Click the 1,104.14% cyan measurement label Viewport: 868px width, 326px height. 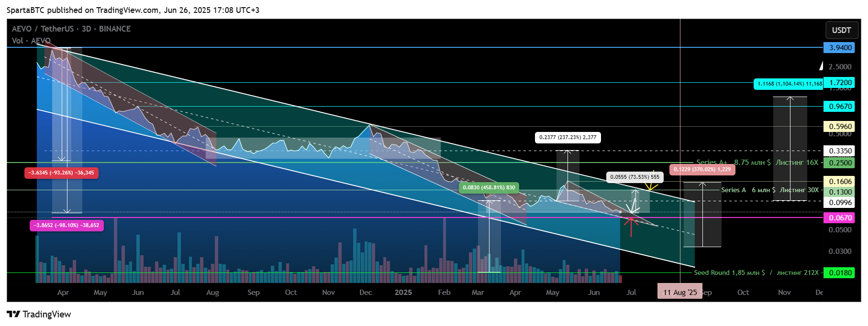click(x=789, y=84)
